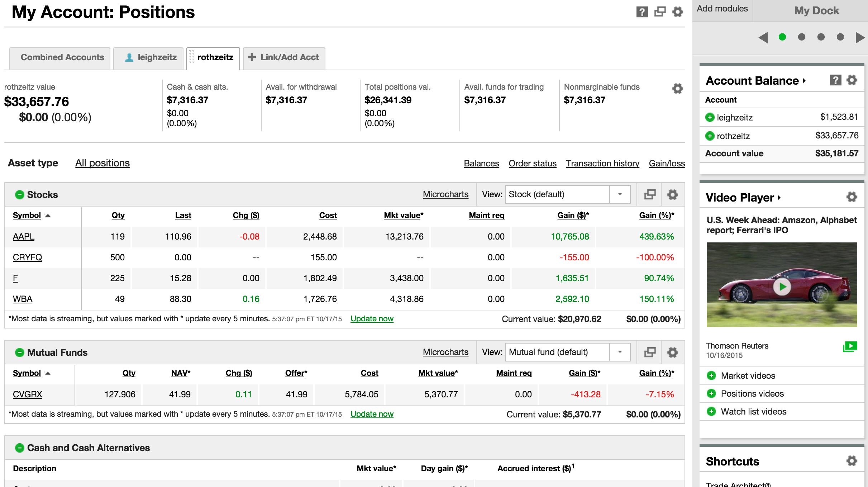Image resolution: width=868 pixels, height=487 pixels.
Task: Open settings gear for balances summary row
Action: tap(677, 88)
